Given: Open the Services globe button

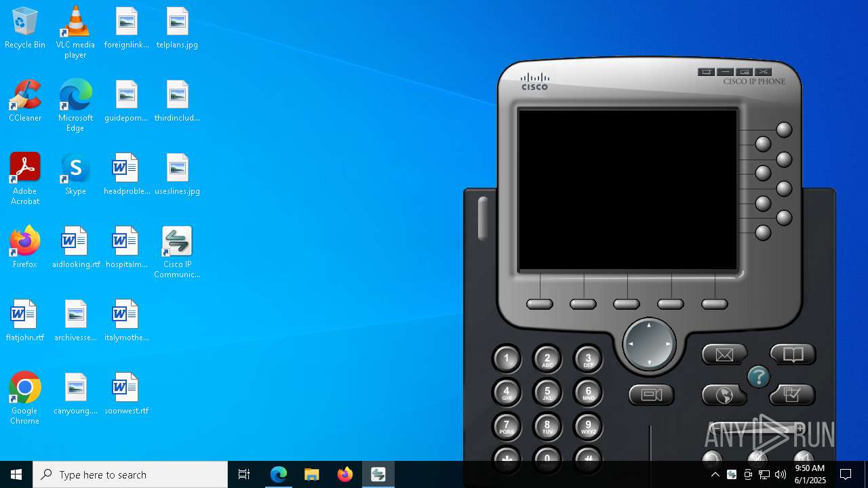Looking at the screenshot, I should click(x=724, y=394).
